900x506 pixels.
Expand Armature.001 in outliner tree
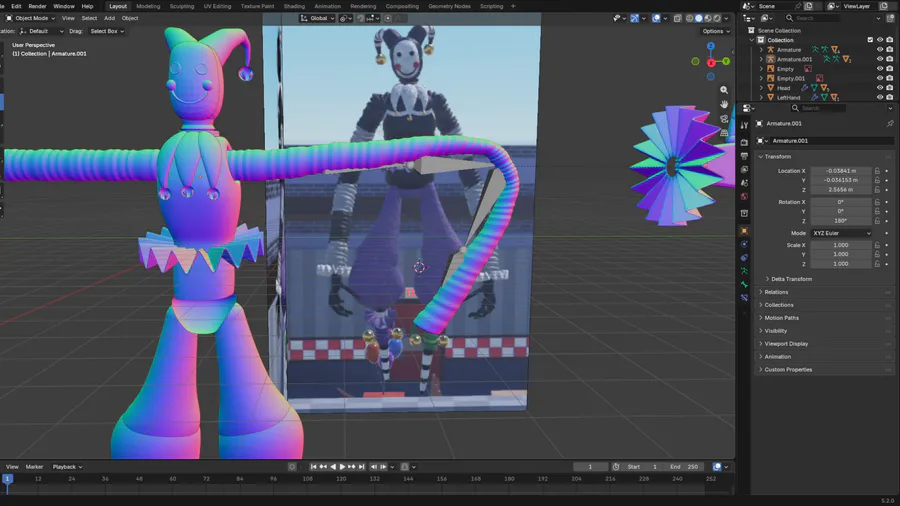762,59
